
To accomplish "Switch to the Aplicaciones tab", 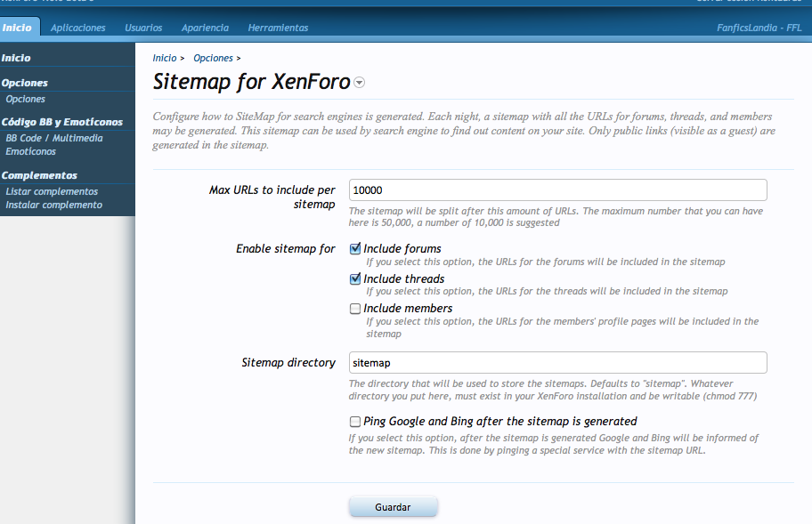I will [x=78, y=28].
